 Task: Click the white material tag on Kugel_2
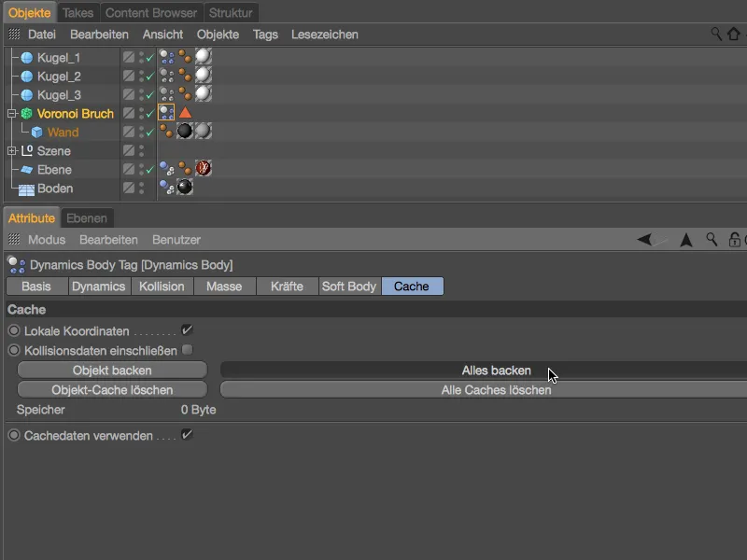coord(203,76)
